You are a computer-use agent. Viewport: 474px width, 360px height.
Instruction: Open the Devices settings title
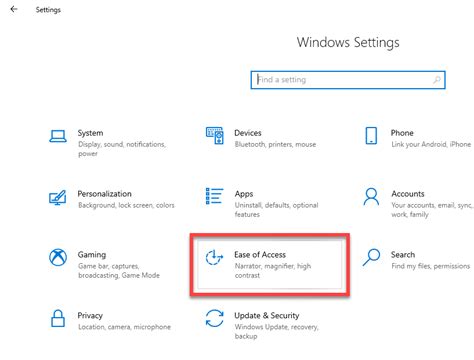[x=248, y=133]
